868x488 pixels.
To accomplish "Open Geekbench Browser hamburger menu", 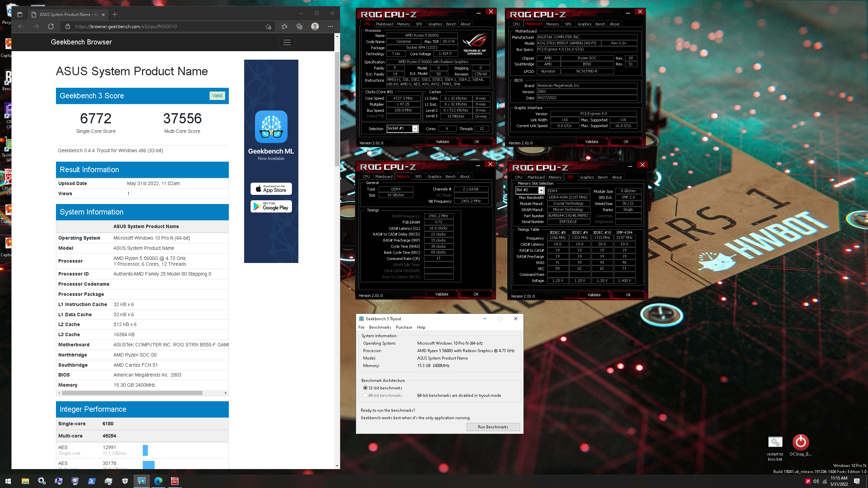I will pyautogui.click(x=287, y=42).
